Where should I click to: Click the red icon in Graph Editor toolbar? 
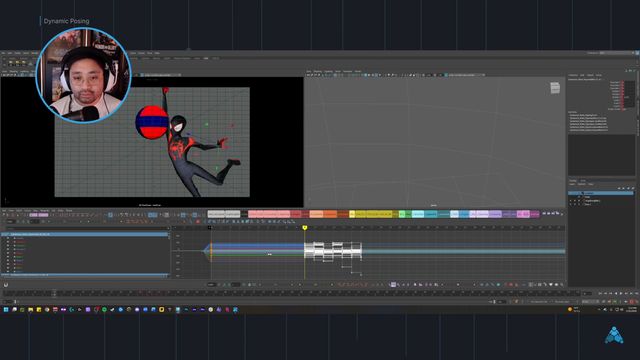pyautogui.click(x=198, y=221)
